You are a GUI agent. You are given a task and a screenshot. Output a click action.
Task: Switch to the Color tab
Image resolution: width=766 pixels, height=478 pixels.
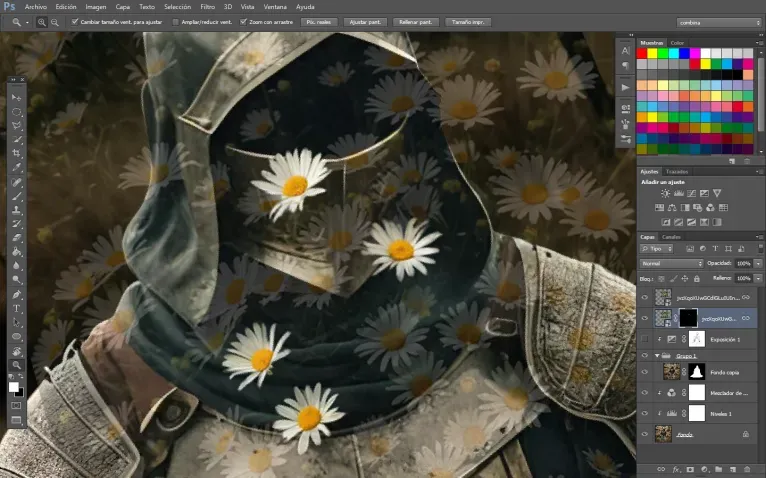pos(677,43)
